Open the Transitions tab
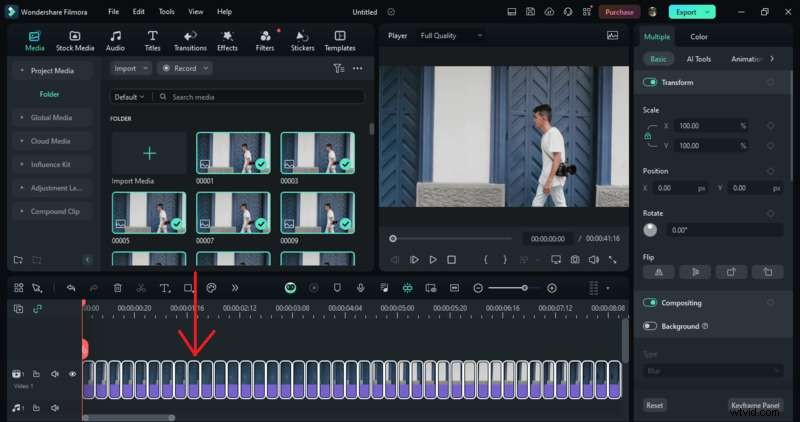This screenshot has width=800, height=422. click(x=190, y=41)
